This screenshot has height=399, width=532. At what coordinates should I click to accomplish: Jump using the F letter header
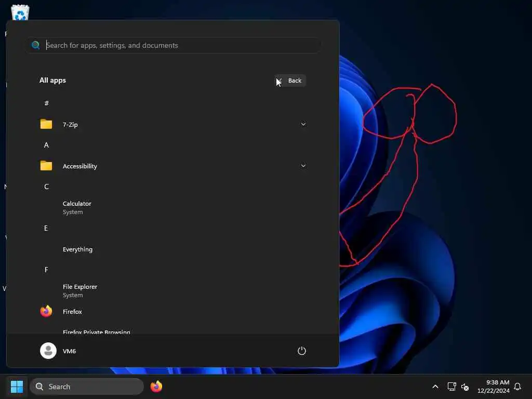[46, 270]
